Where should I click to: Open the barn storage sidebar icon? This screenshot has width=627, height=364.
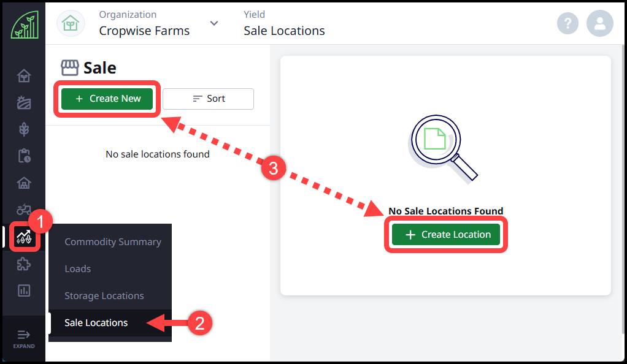(24, 183)
